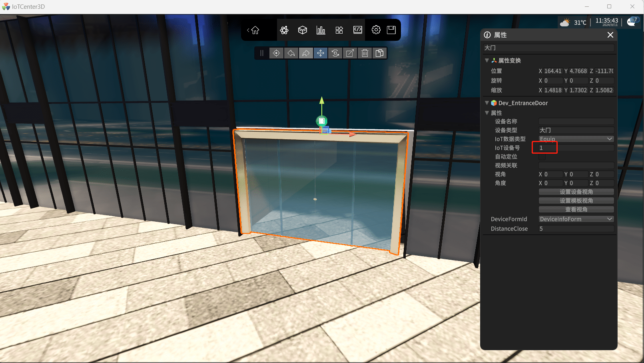The height and width of the screenshot is (363, 644).
Task: Click the 属性变换 transform axis icon
Action: (494, 60)
